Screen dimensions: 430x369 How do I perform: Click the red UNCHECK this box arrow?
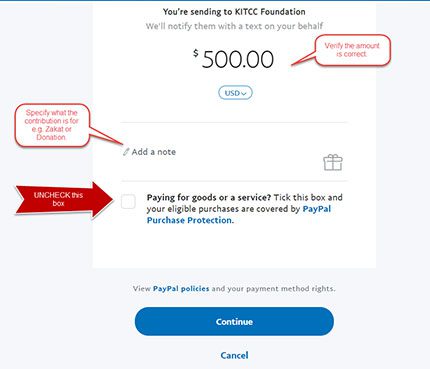tap(65, 199)
